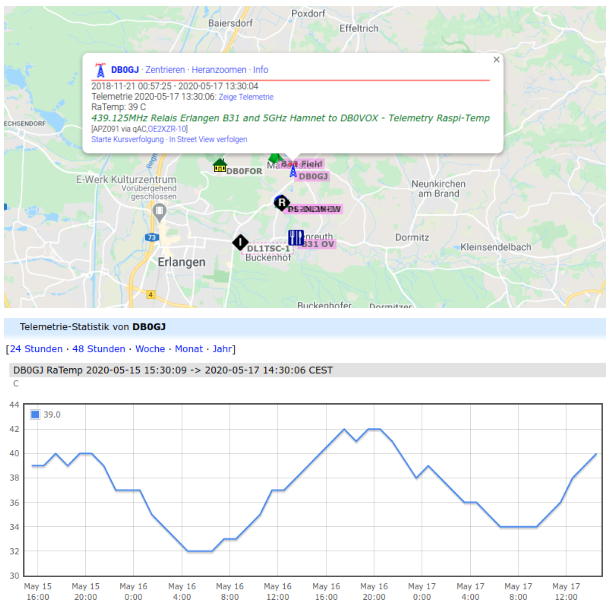610x606 pixels.
Task: Click the E-Werk Kulturzentrum grey place pin
Action: (160, 212)
